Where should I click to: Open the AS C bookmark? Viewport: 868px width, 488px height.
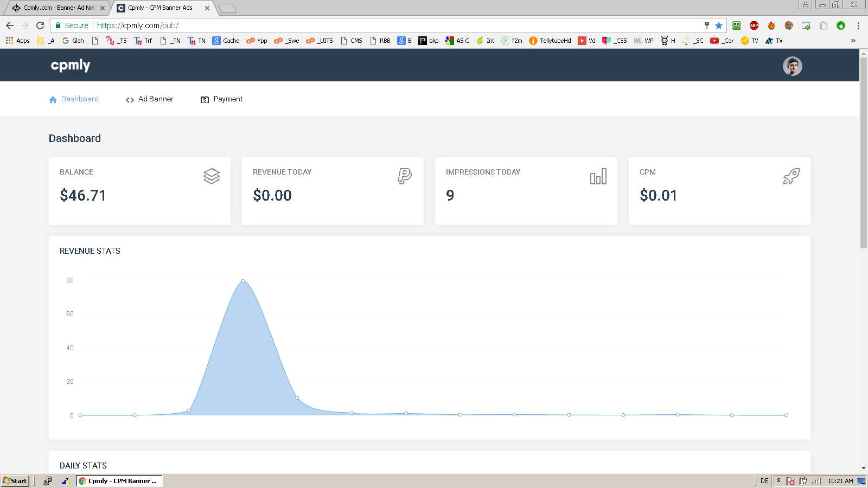tap(457, 41)
